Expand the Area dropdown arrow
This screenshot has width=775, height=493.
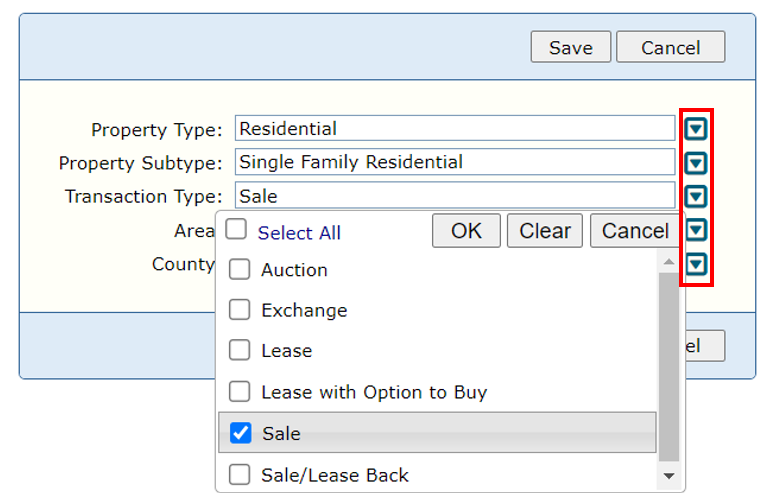(696, 231)
